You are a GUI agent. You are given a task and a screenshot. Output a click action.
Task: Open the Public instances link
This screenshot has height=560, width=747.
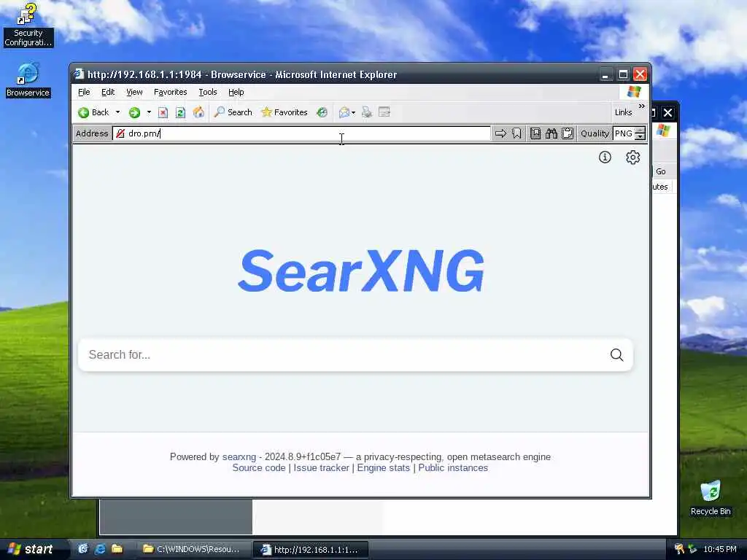click(x=453, y=467)
